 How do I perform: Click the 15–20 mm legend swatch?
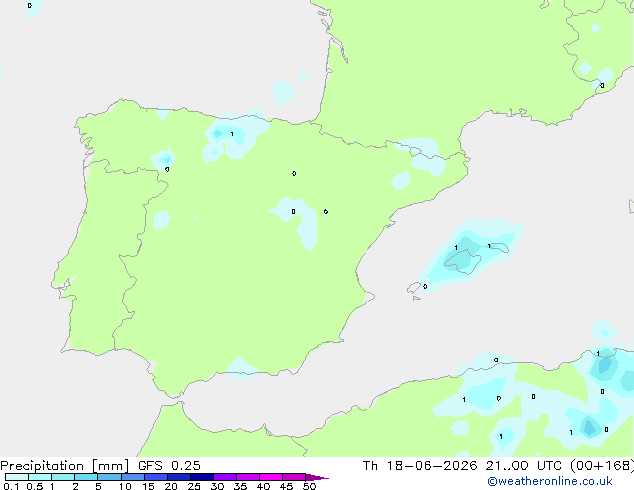coord(155,477)
